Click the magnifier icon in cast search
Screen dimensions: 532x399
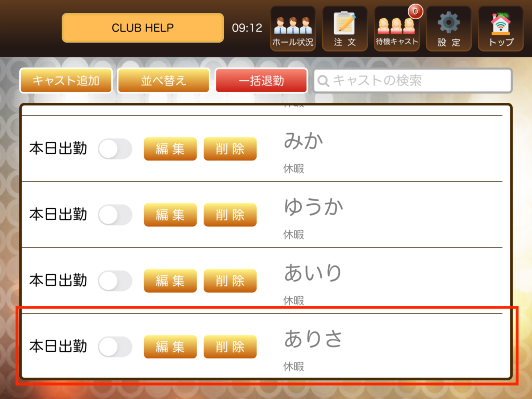(323, 81)
